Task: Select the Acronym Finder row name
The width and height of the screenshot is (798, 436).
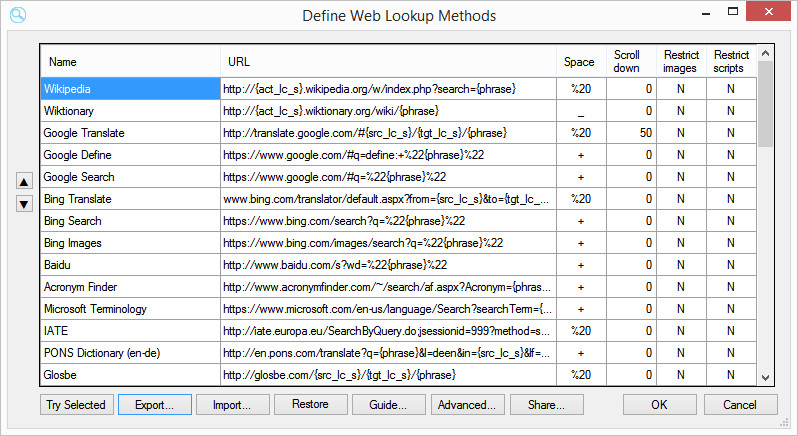Action: (x=130, y=287)
